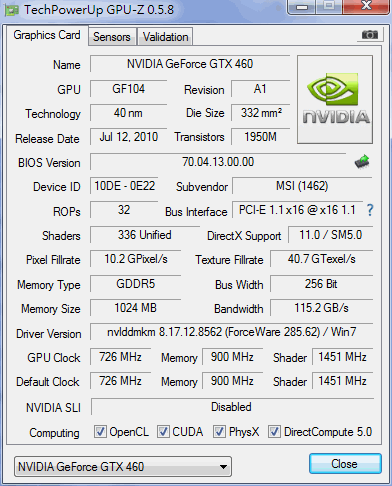Image resolution: width=392 pixels, height=486 pixels.
Task: Minimize the GPU-Z window
Action: tap(302, 7)
